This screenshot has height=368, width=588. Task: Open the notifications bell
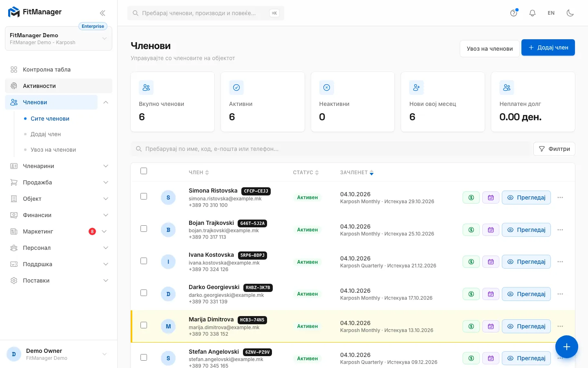[532, 13]
